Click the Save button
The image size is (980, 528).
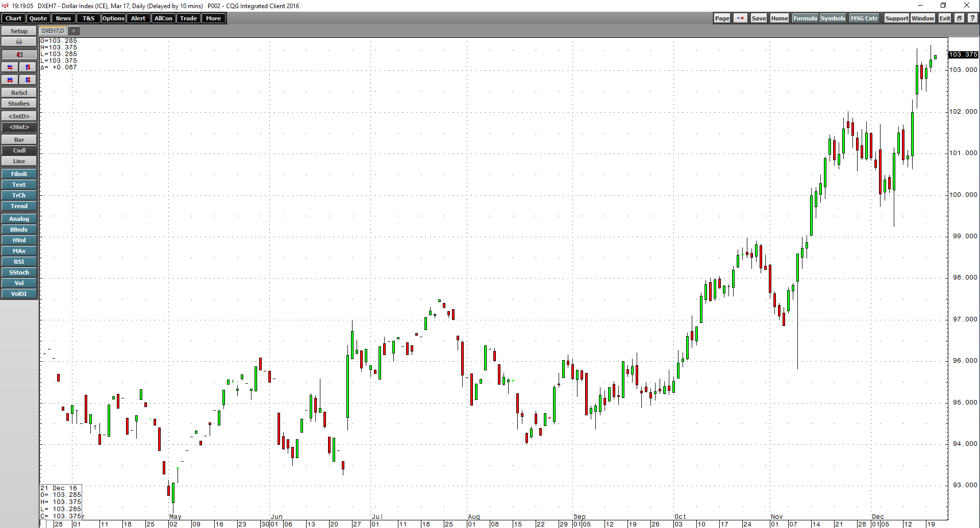coord(759,18)
